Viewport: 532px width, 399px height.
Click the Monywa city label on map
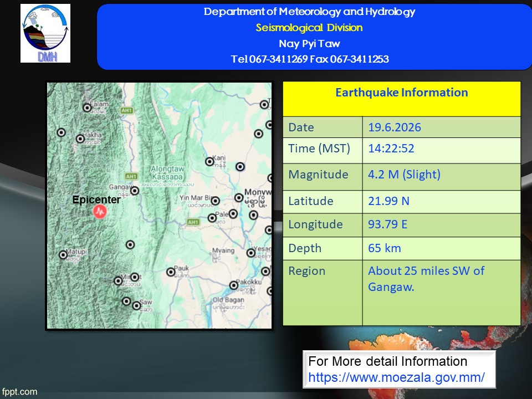(258, 192)
